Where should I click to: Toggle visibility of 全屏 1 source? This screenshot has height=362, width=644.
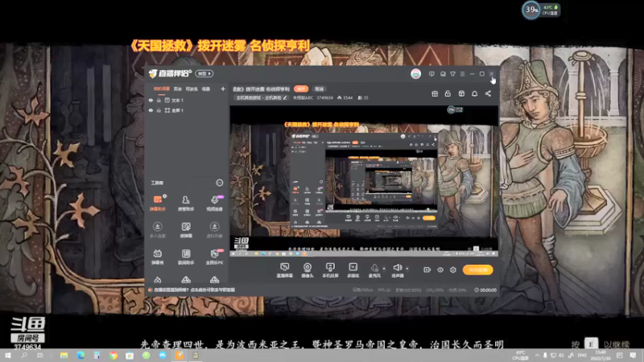click(151, 110)
